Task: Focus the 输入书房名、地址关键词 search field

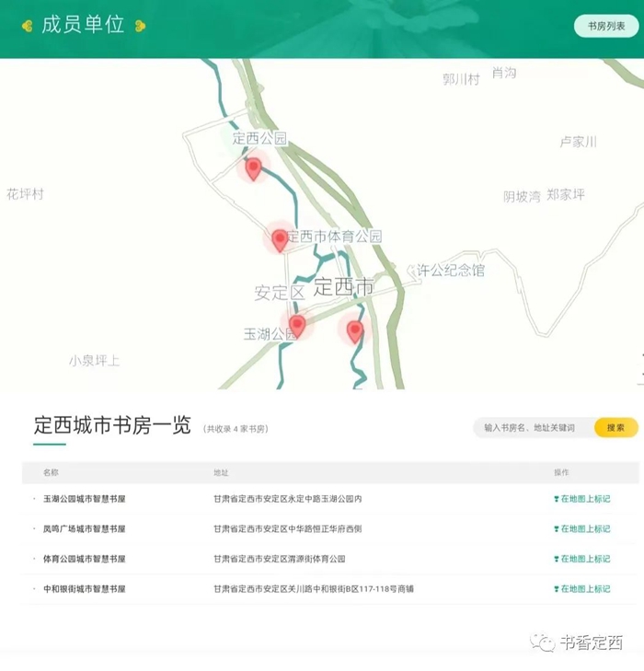Action: [x=534, y=428]
